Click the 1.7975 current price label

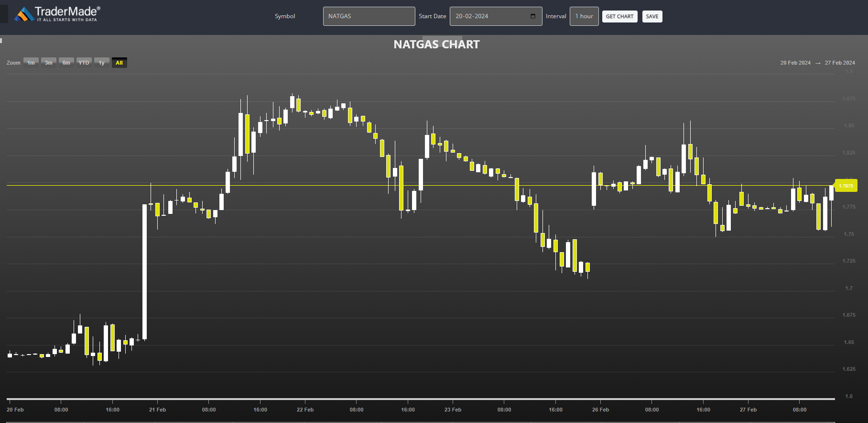click(x=846, y=186)
